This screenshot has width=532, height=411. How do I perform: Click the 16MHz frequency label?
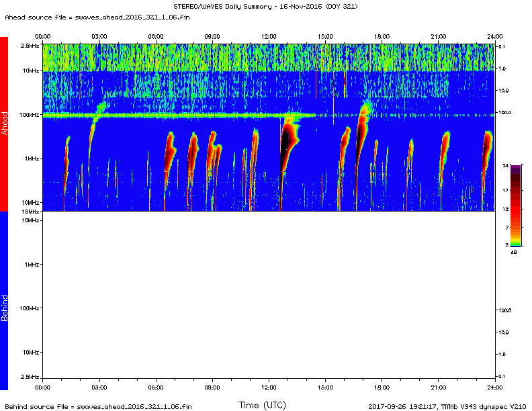[30, 212]
